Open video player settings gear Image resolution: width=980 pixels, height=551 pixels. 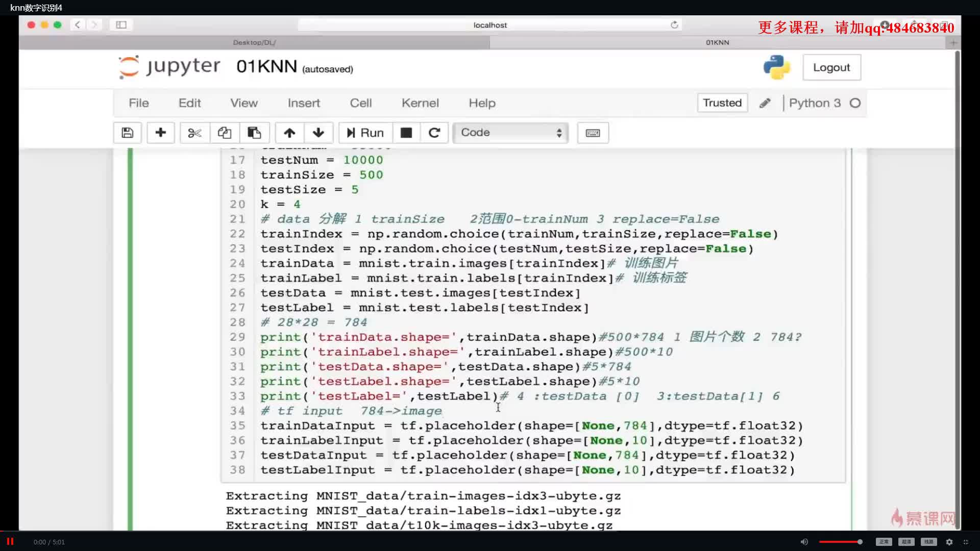click(x=949, y=542)
